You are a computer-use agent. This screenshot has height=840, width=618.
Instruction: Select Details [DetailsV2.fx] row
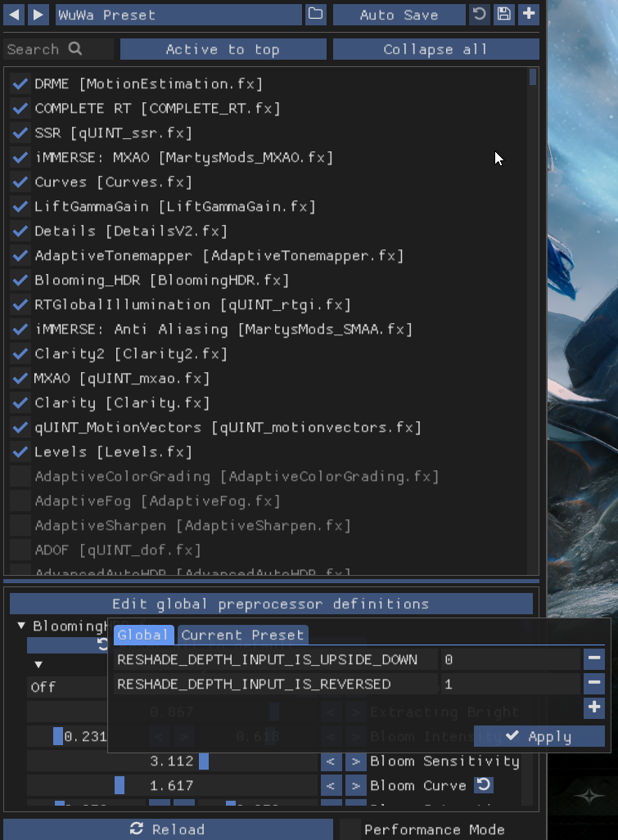131,231
